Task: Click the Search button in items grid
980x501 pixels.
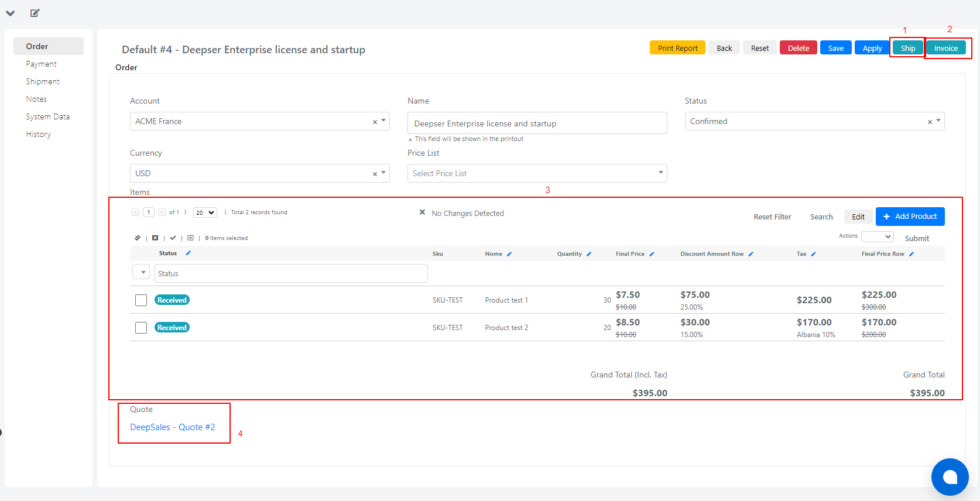Action: point(821,217)
